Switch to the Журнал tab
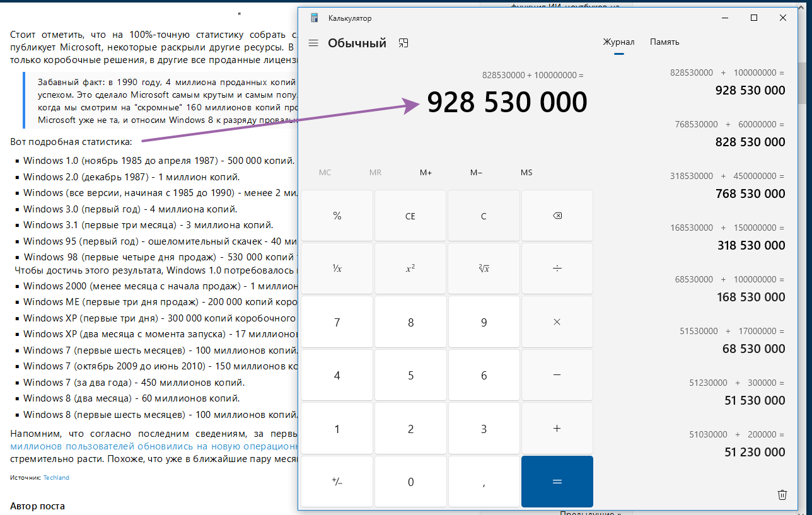Viewport: 812px width, 515px height. tap(618, 42)
